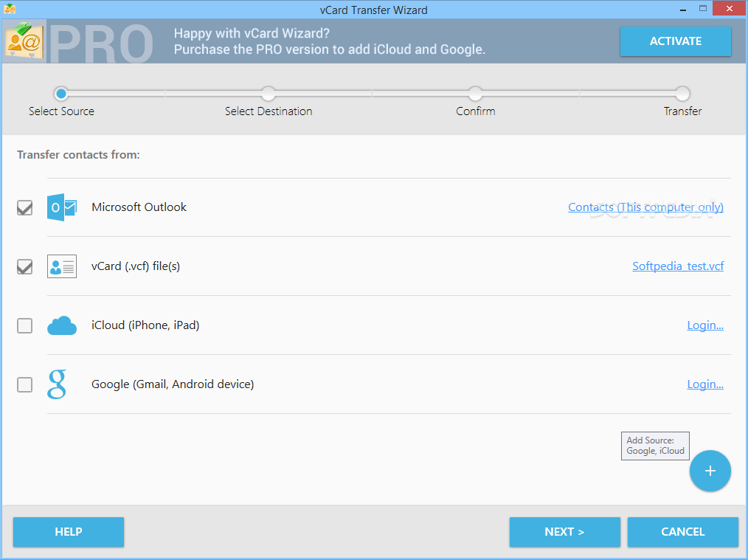
Task: Click the 'Happy with vCard Wizard?' banner text
Action: 252,33
